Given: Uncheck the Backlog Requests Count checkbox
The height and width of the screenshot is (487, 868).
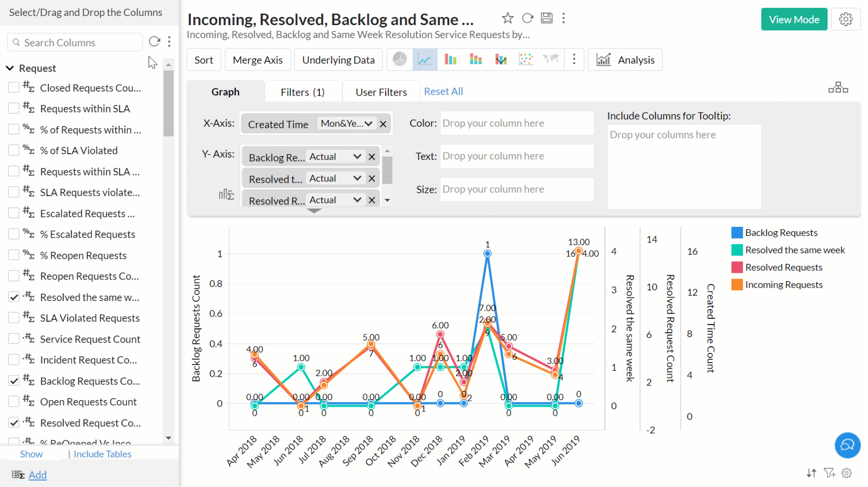Looking at the screenshot, I should pyautogui.click(x=14, y=381).
